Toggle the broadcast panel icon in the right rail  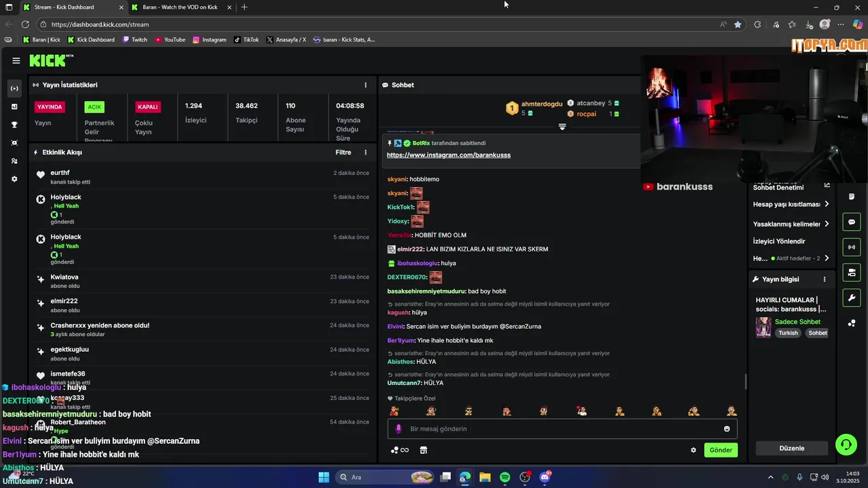coord(852,247)
